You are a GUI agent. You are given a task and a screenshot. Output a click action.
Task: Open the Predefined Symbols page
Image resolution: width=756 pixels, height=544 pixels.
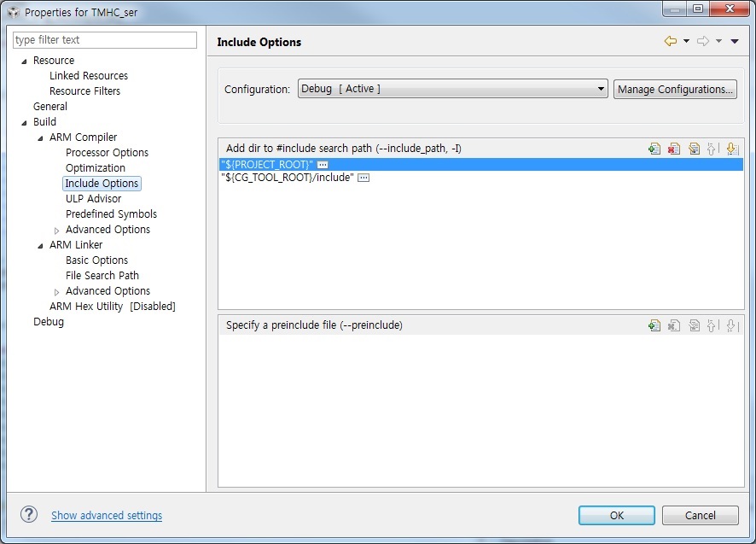pos(112,214)
